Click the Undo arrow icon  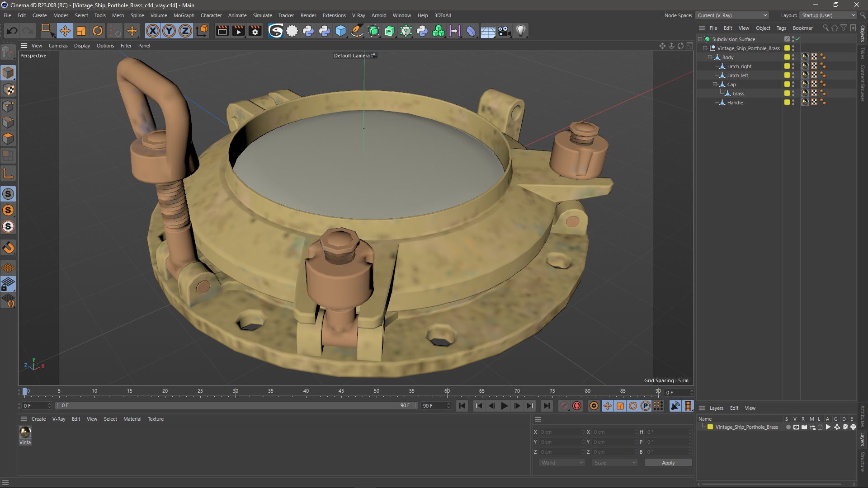pos(12,31)
